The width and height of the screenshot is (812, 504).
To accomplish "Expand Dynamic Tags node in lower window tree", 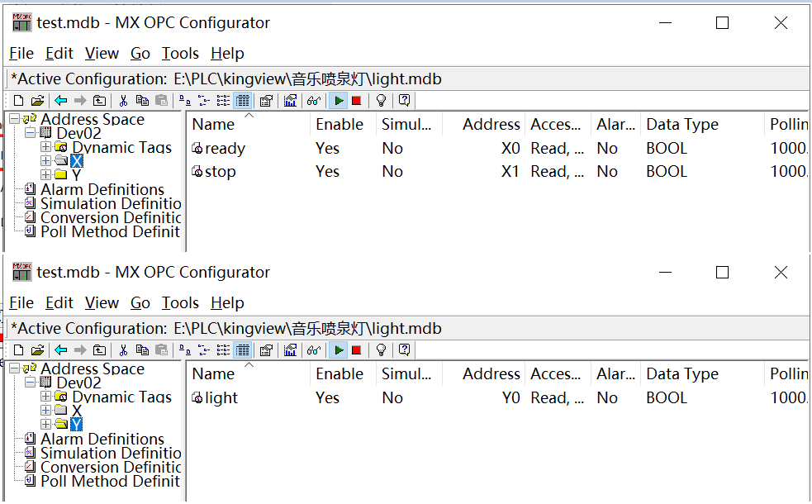I will pyautogui.click(x=45, y=397).
